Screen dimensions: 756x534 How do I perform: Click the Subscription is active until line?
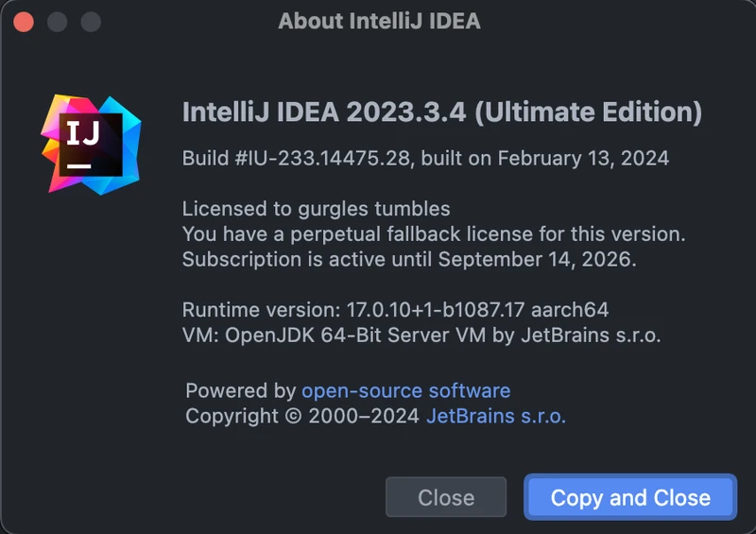pyautogui.click(x=408, y=259)
